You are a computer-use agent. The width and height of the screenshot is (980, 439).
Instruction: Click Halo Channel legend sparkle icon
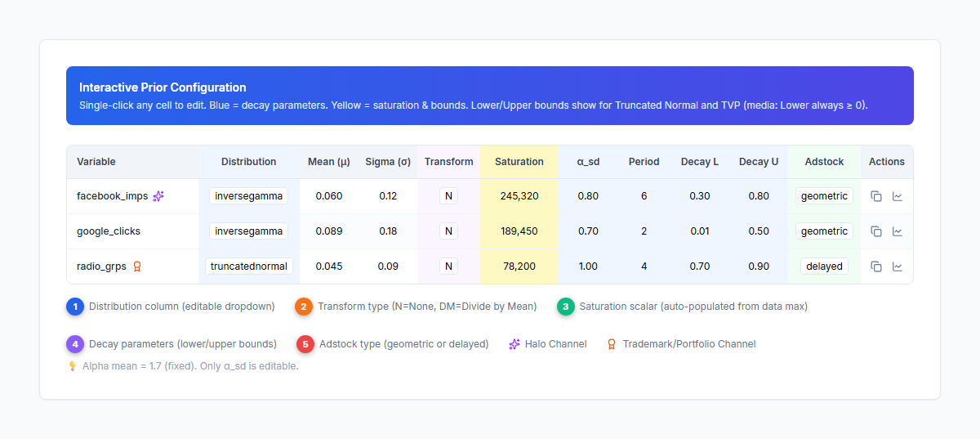514,344
